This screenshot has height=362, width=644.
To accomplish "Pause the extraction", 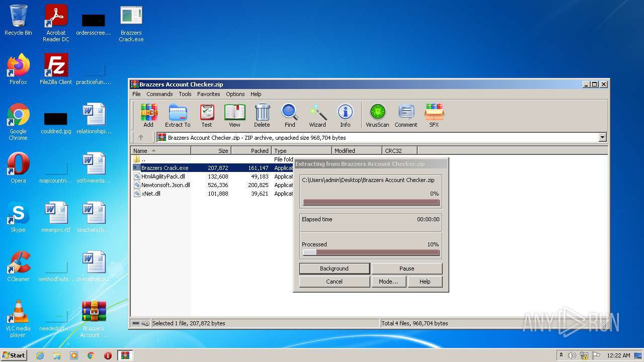I will pyautogui.click(x=407, y=268).
